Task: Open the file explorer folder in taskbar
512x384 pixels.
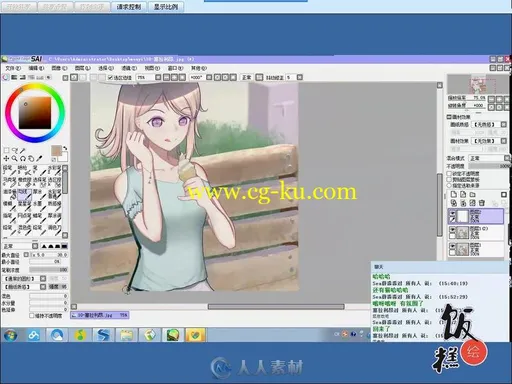Action: click(126, 335)
